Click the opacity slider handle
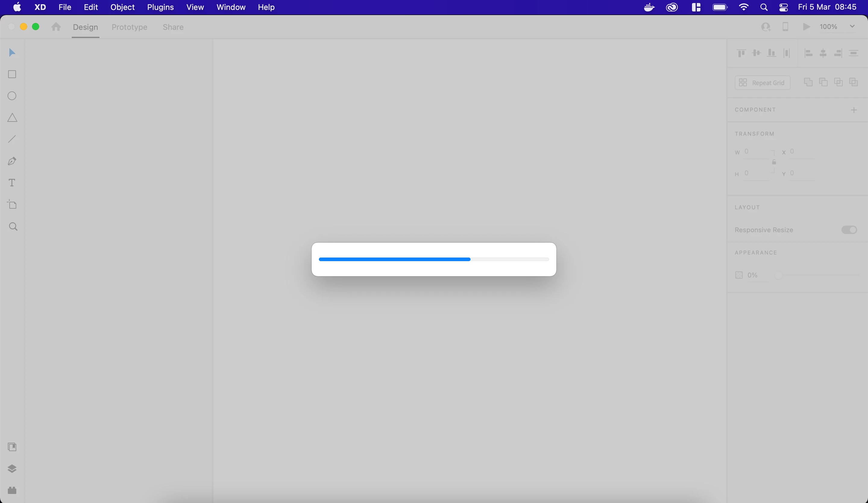 pyautogui.click(x=778, y=275)
